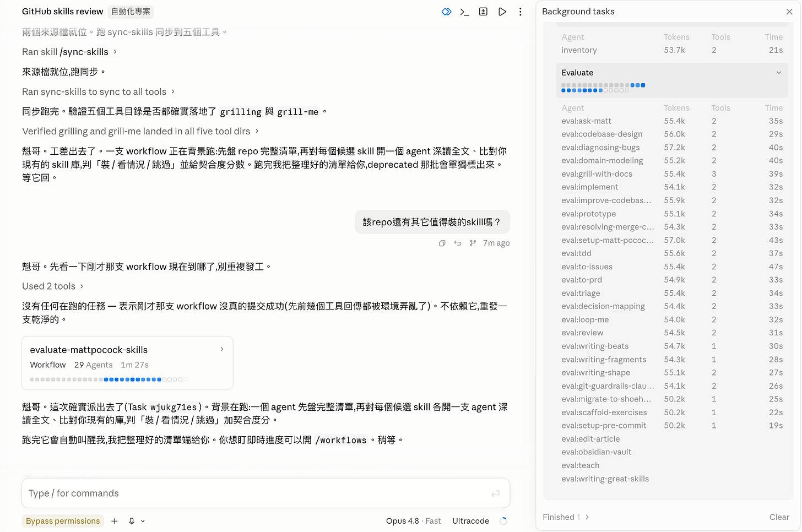Open the terminal prompt icon

pos(464,12)
